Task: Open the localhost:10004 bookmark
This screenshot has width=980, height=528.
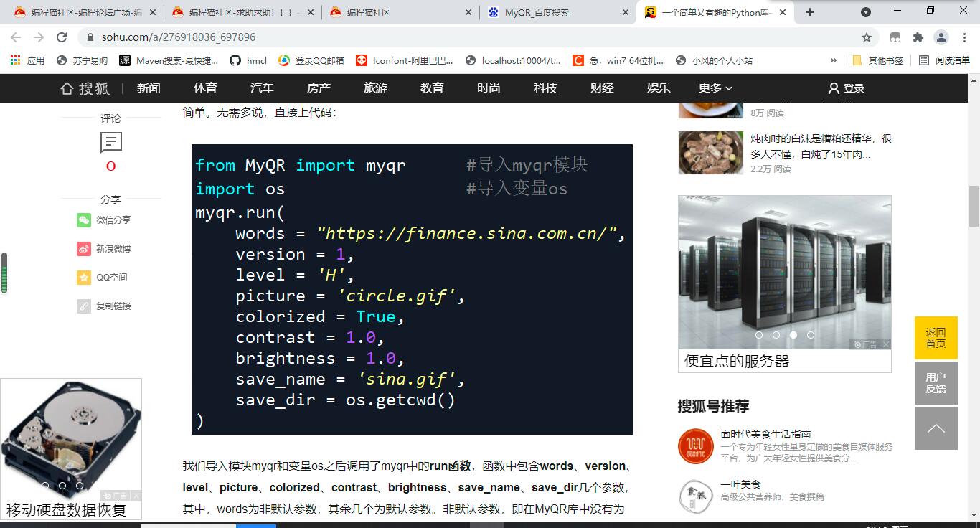Action: pyautogui.click(x=513, y=60)
